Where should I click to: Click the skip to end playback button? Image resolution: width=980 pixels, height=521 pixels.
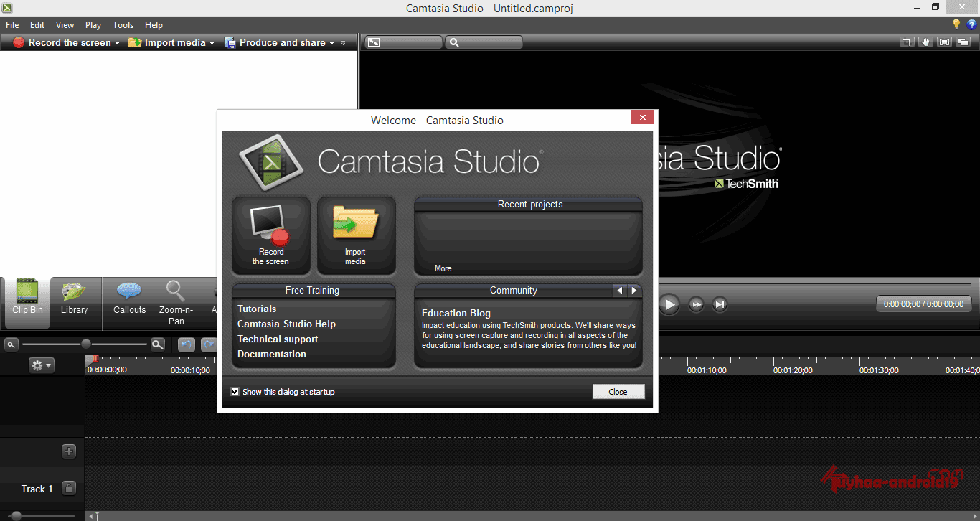[720, 304]
